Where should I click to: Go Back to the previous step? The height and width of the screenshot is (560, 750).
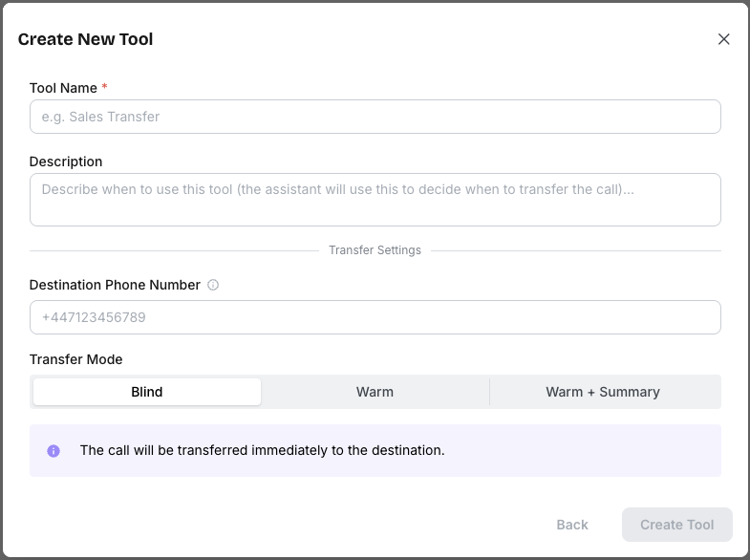pyautogui.click(x=572, y=525)
